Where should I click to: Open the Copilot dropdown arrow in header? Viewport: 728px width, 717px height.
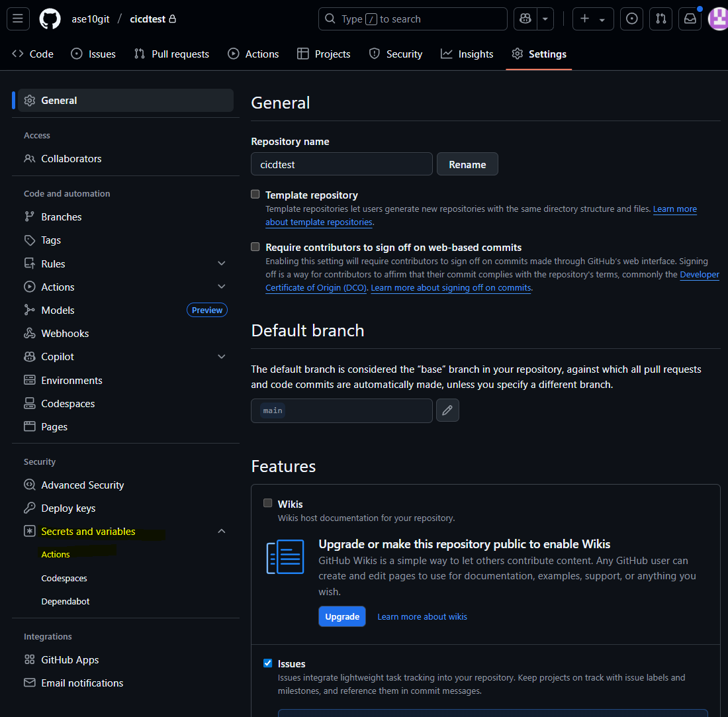click(545, 19)
